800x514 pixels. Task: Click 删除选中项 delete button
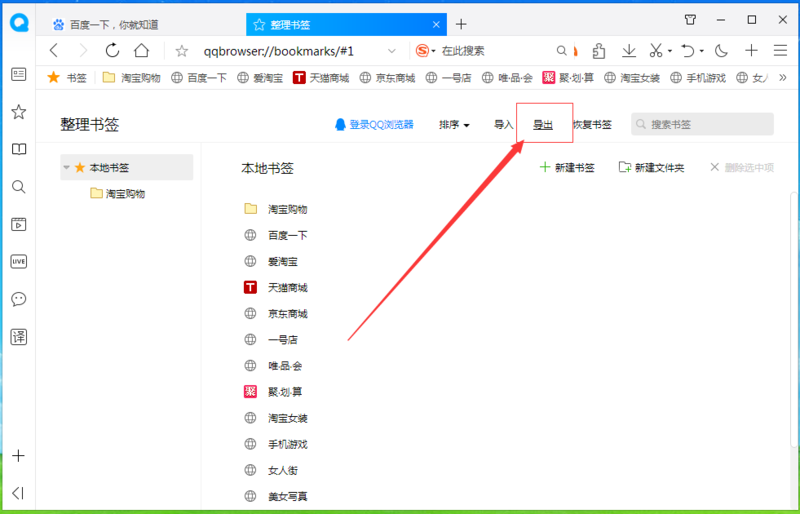point(742,167)
